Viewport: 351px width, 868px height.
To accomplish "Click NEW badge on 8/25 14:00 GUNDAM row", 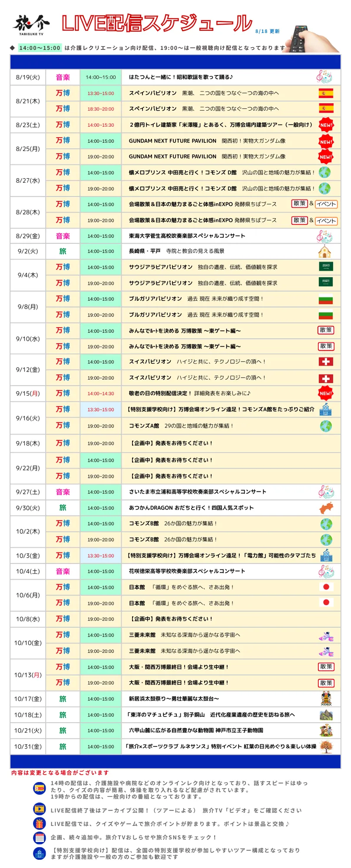I will point(326,141).
